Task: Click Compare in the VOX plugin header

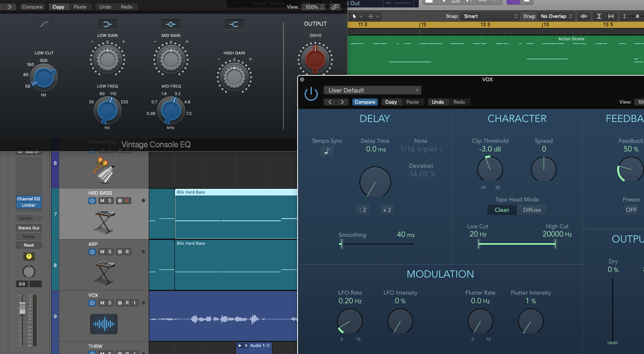Action: pos(364,102)
